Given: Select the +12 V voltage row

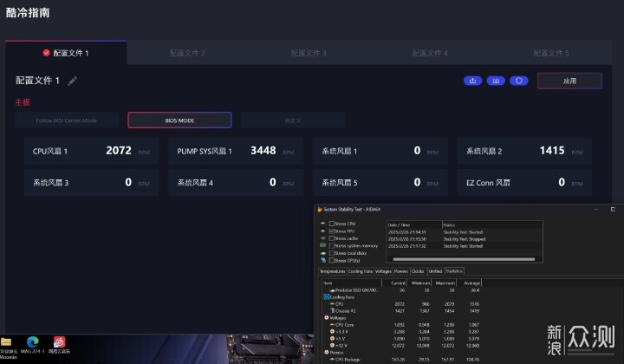Looking at the screenshot, I should click(402, 345).
